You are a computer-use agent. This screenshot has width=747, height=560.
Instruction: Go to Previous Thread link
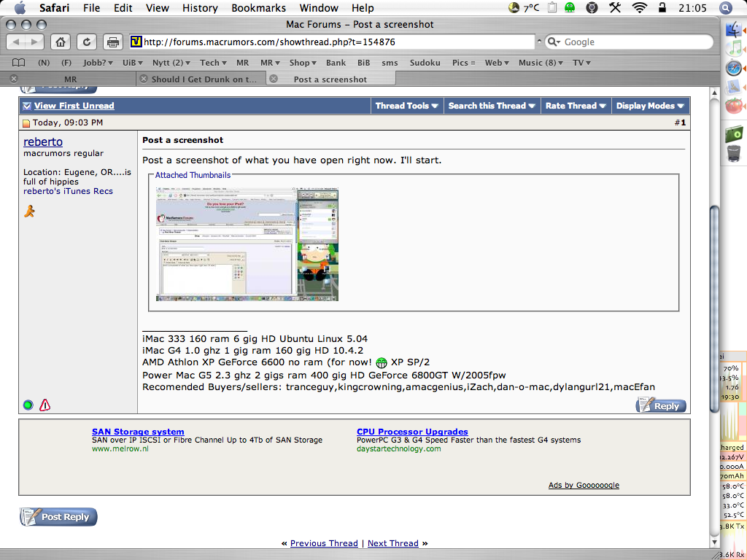pyautogui.click(x=324, y=543)
